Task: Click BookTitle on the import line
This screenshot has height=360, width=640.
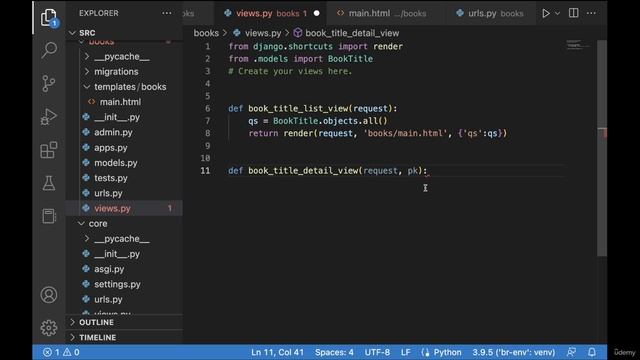Action: click(x=350, y=59)
